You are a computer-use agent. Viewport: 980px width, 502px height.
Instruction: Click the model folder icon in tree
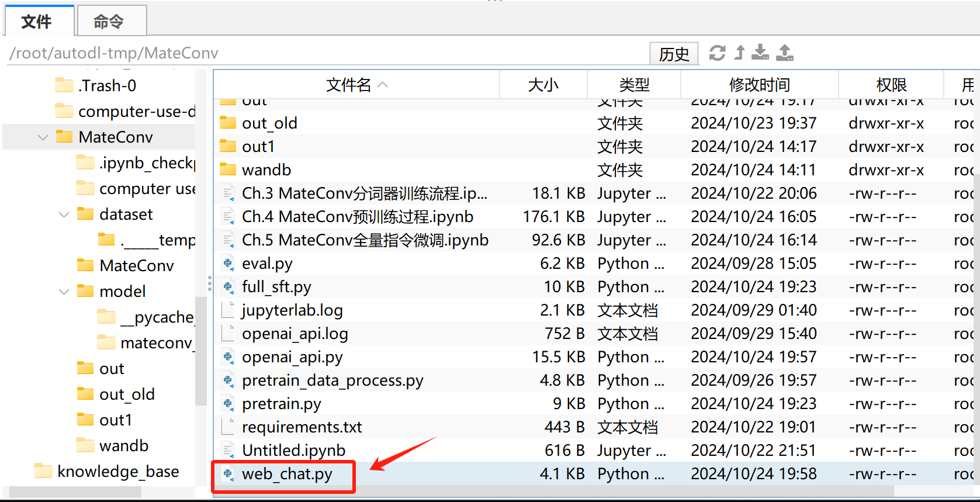pyautogui.click(x=85, y=291)
